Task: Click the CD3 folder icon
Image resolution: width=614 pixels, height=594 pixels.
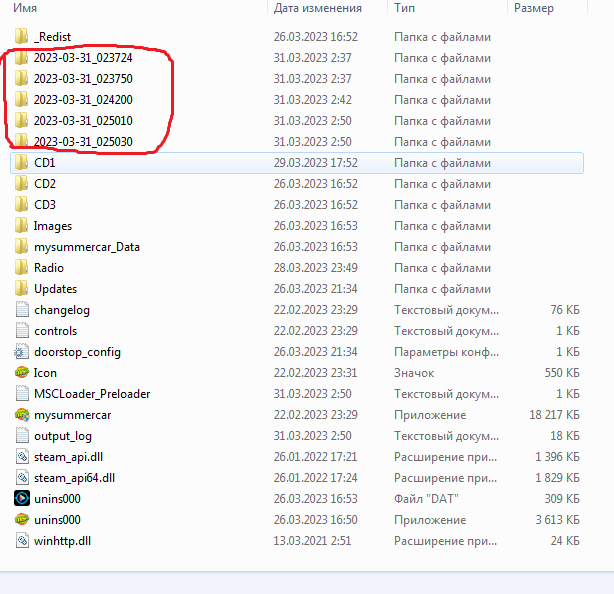Action: pos(22,204)
